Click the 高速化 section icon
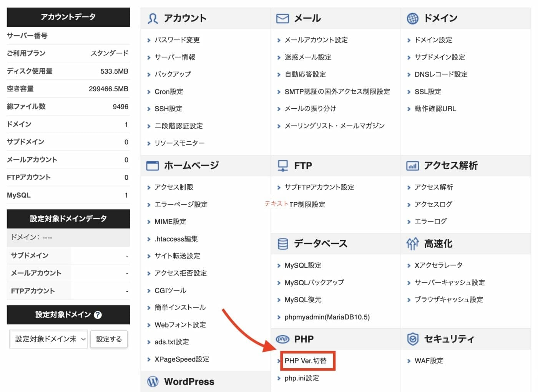Viewport: 538px width, 392px height. coord(412,243)
